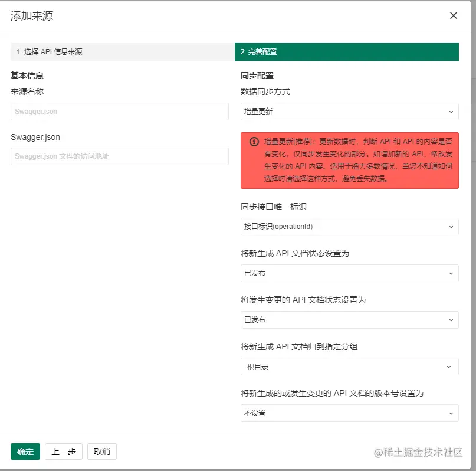Open the 根目录 group selection dropdown
The width and height of the screenshot is (476, 471).
349,367
